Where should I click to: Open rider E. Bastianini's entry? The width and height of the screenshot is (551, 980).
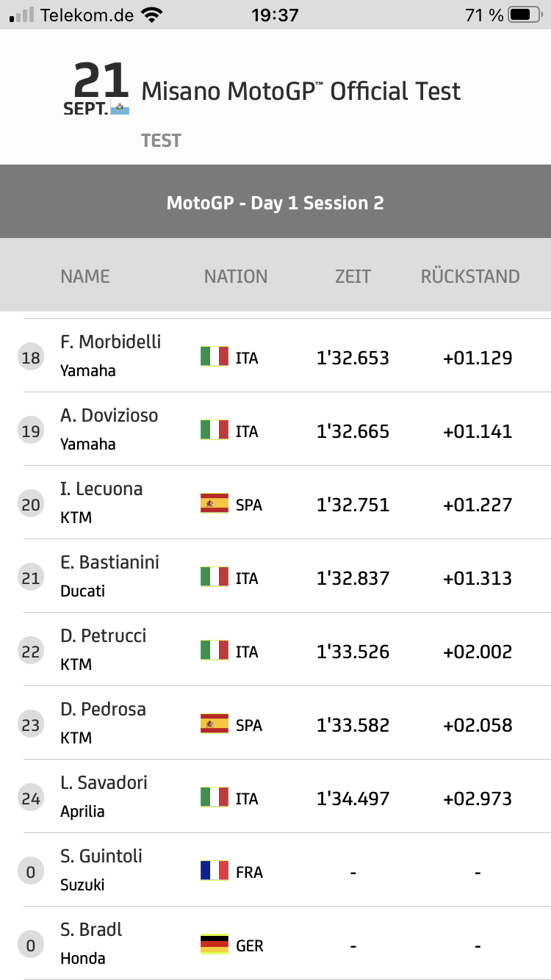click(x=109, y=563)
